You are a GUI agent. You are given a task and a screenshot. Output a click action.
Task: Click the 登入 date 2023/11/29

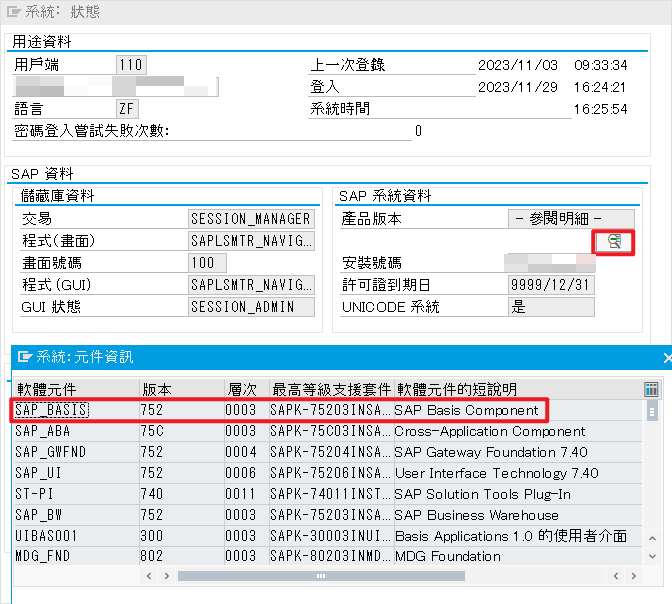[x=518, y=87]
